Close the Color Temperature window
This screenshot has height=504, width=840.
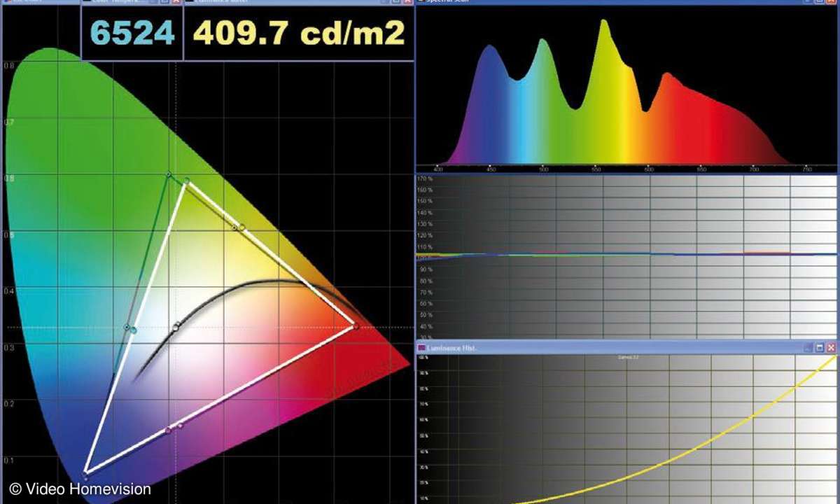(x=176, y=1)
